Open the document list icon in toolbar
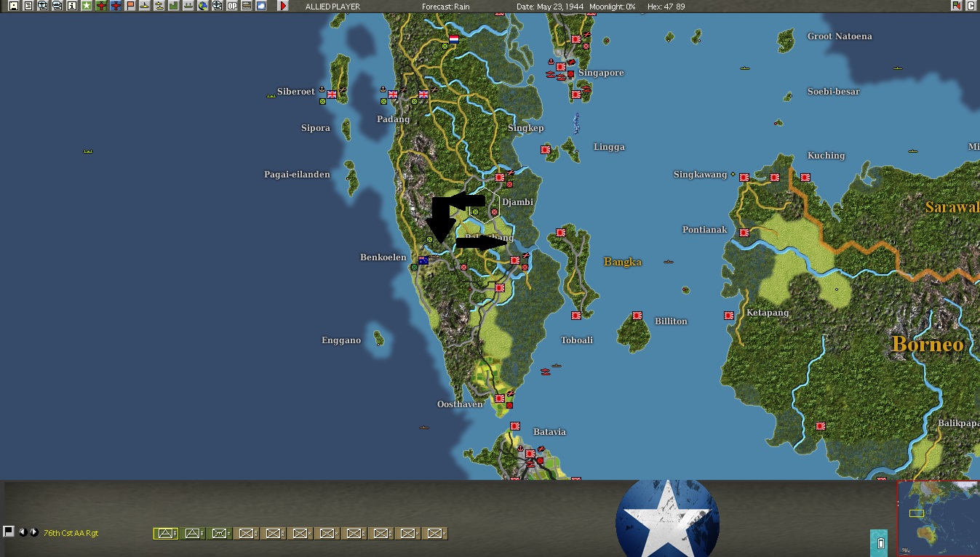The width and height of the screenshot is (980, 557). (28, 6)
